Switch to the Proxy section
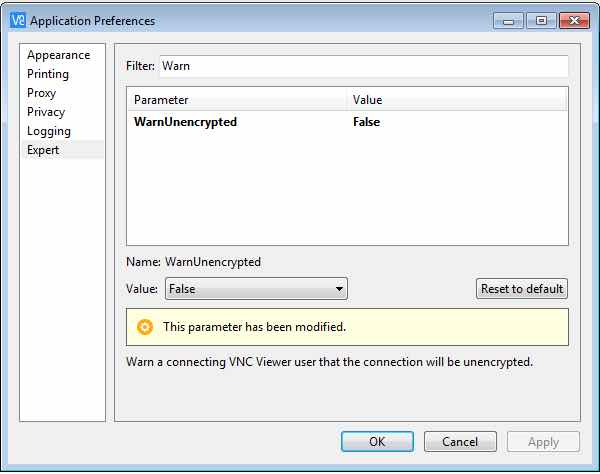Viewport: 600px width, 474px height. point(41,93)
